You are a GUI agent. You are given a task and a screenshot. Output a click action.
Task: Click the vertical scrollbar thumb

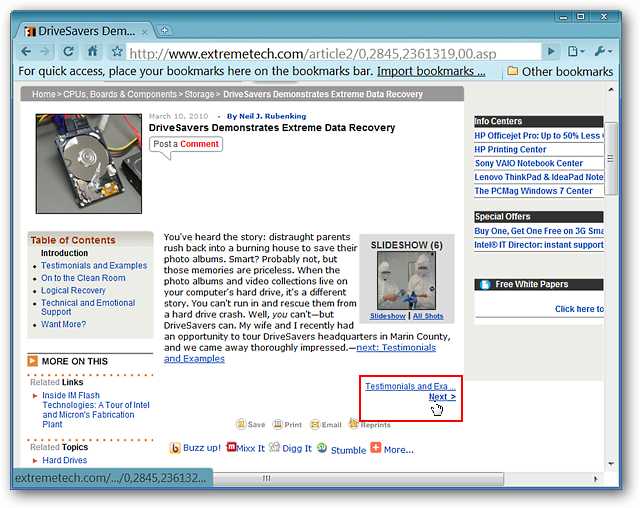(x=611, y=158)
